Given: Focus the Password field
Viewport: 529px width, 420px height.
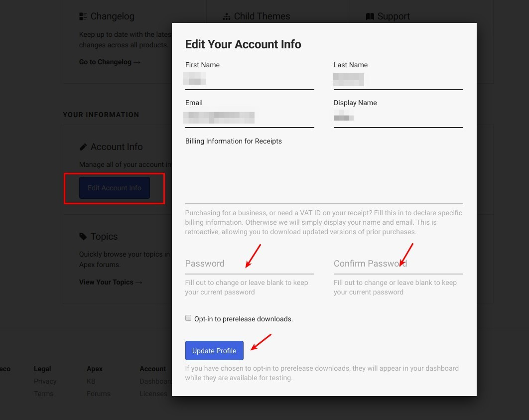Looking at the screenshot, I should [x=250, y=264].
